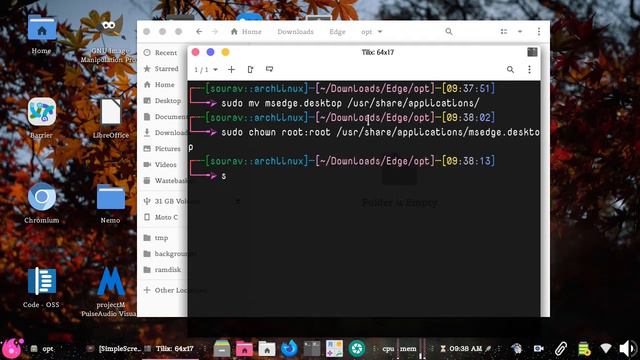This screenshot has width=640, height=360.
Task: Launch the Barrier desktop icon
Action: pos(42,118)
